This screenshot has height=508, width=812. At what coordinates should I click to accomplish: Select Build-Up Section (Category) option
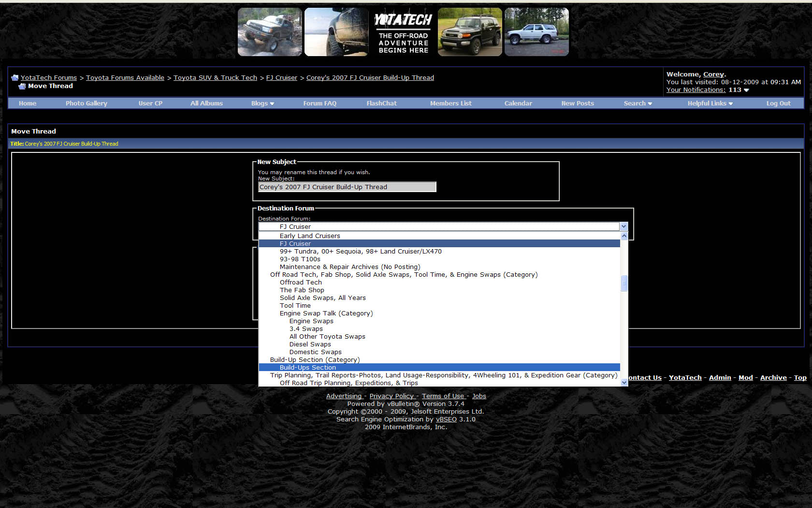439,360
